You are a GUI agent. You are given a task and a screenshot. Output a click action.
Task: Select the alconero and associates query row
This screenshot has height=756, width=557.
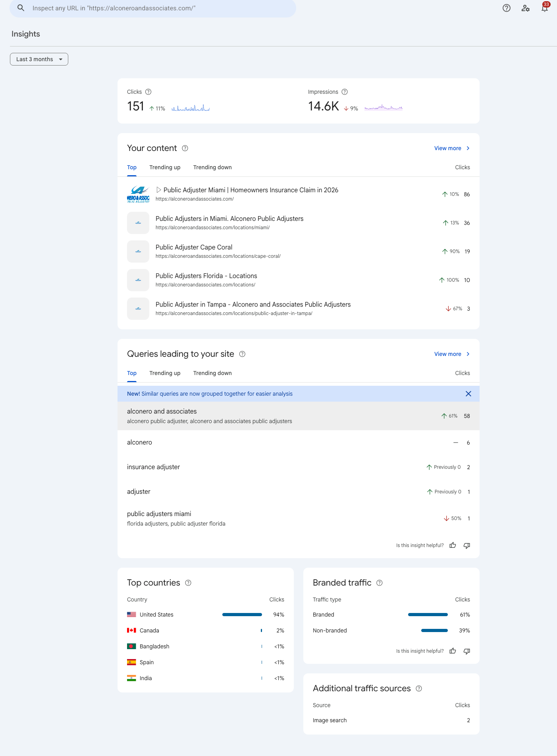click(299, 416)
